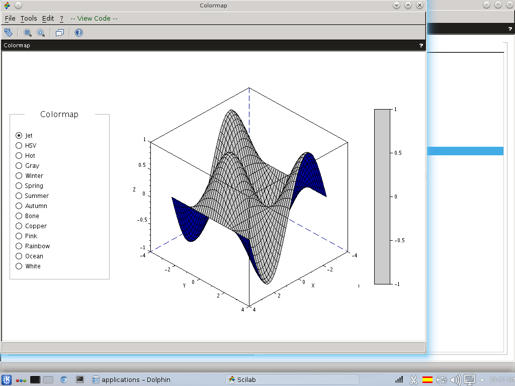Open the datatip window toolbar icon
Image resolution: width=515 pixels, height=386 pixels.
click(60, 33)
